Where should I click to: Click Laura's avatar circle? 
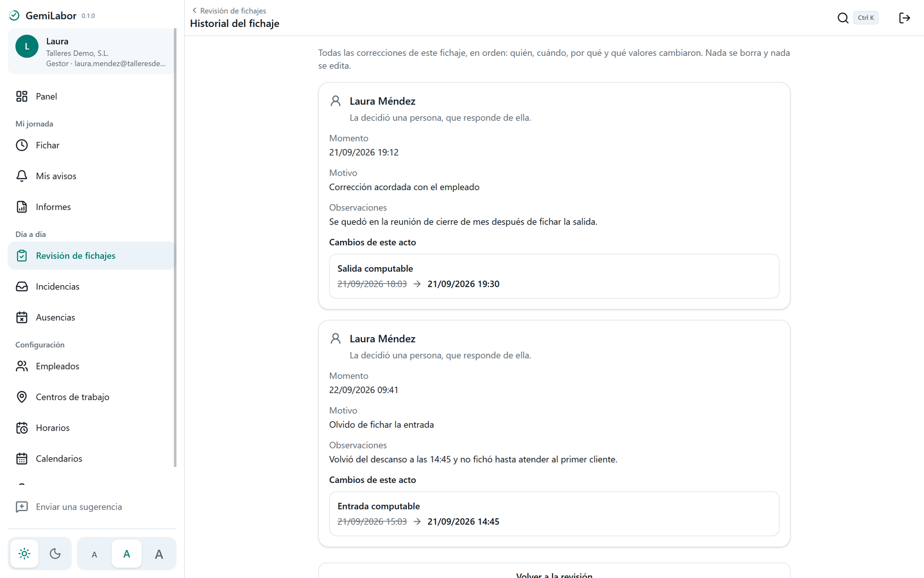[27, 46]
